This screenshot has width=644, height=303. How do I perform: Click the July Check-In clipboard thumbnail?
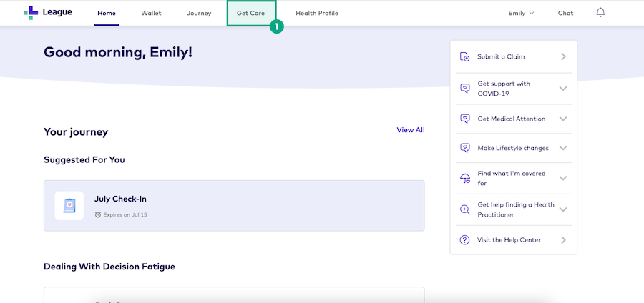[x=69, y=205]
